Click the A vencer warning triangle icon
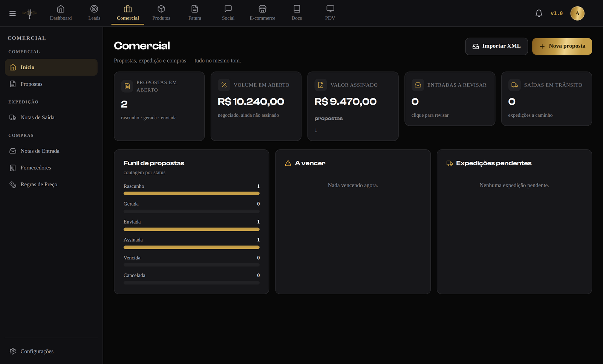Viewport: 603px width, 364px height. [288, 163]
